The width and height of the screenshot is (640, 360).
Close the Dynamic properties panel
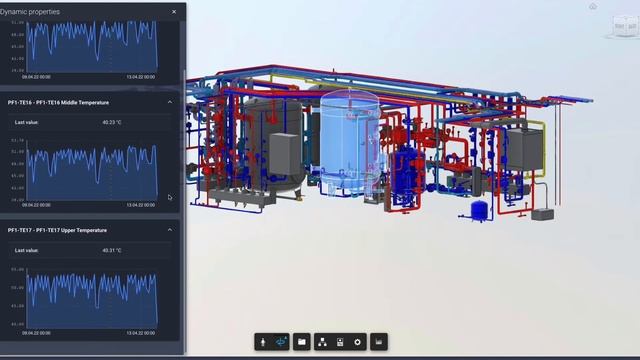click(174, 12)
